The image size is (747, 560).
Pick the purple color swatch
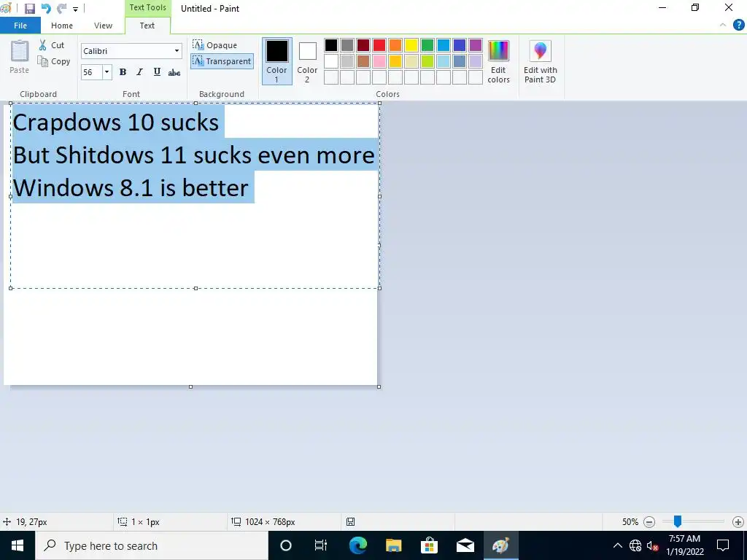pyautogui.click(x=476, y=45)
